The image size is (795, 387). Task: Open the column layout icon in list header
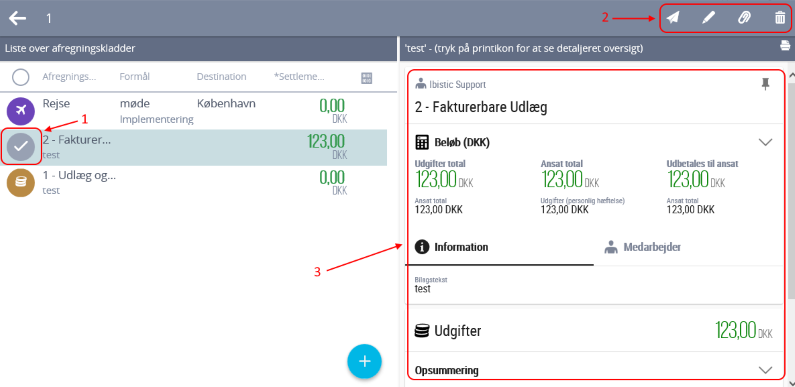coord(367,78)
